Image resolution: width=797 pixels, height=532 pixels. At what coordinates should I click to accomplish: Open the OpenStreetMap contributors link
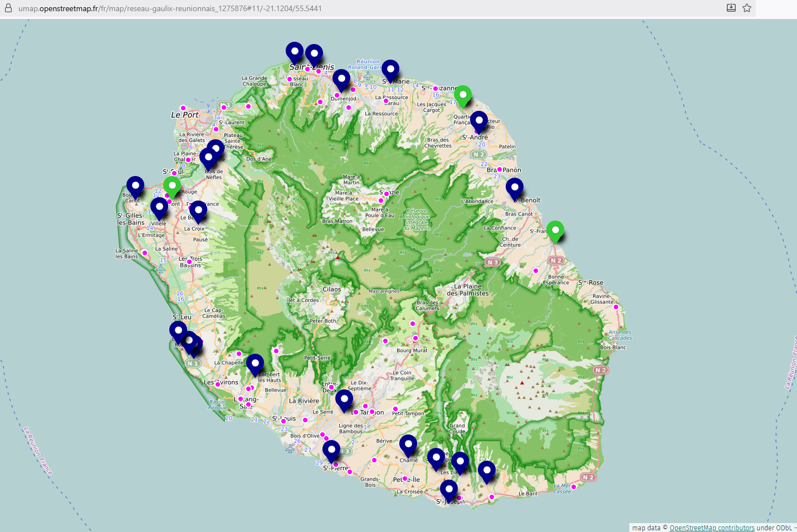point(712,528)
